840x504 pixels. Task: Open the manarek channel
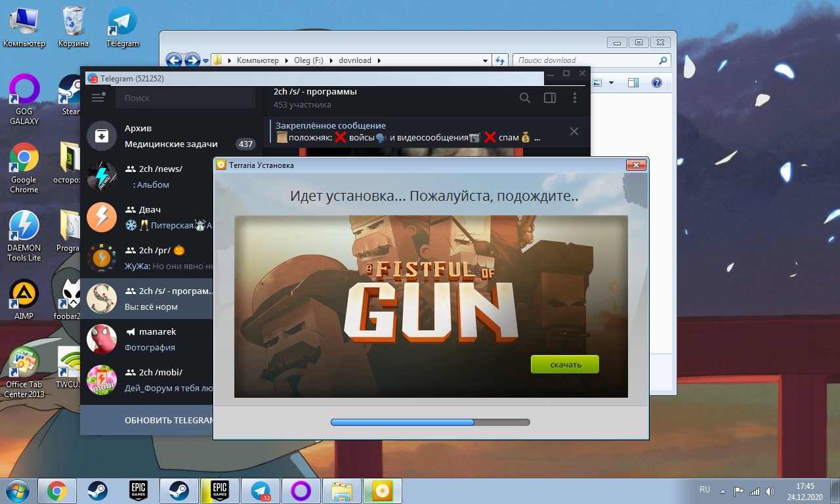[146, 339]
